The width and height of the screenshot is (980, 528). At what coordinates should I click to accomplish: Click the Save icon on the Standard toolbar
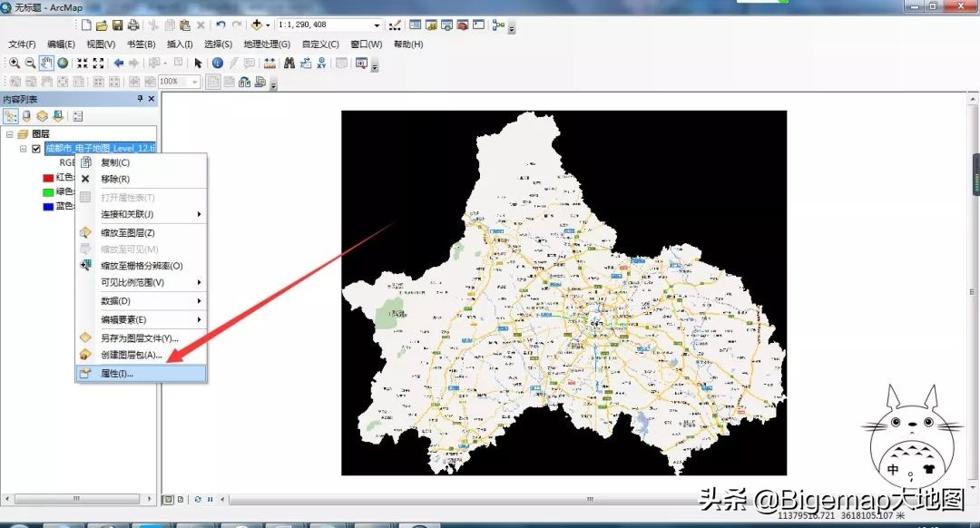pos(120,25)
